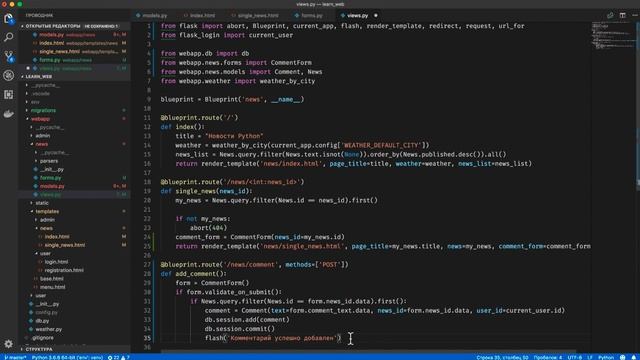Open the Extensions view in activity bar
Image resolution: width=640 pixels, height=360 pixels.
click(9, 94)
